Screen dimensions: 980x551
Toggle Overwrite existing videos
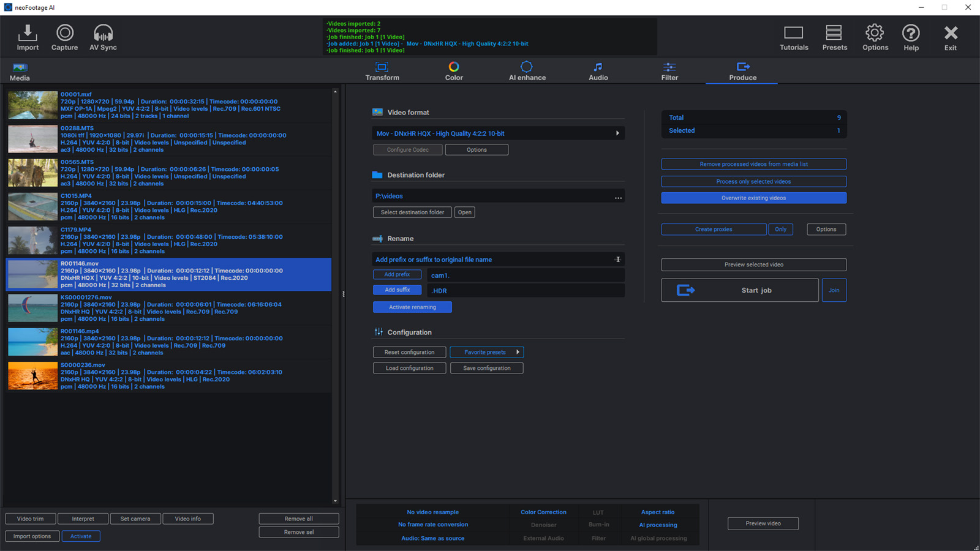click(753, 198)
